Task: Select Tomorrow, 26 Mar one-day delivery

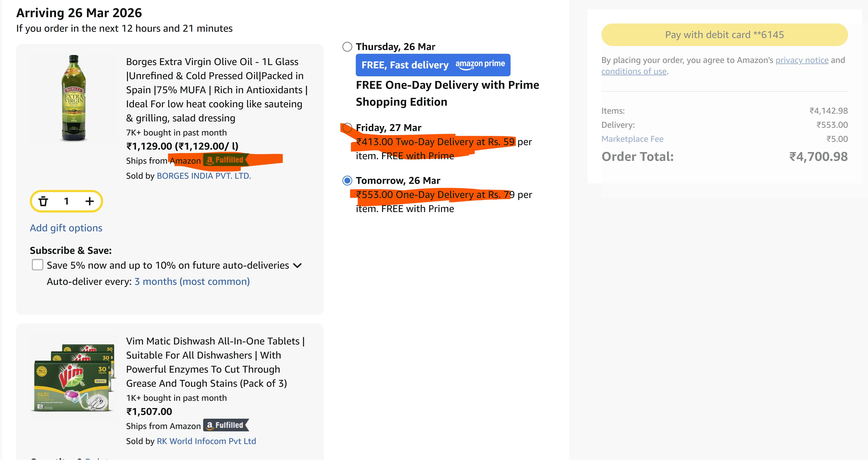Action: (347, 181)
